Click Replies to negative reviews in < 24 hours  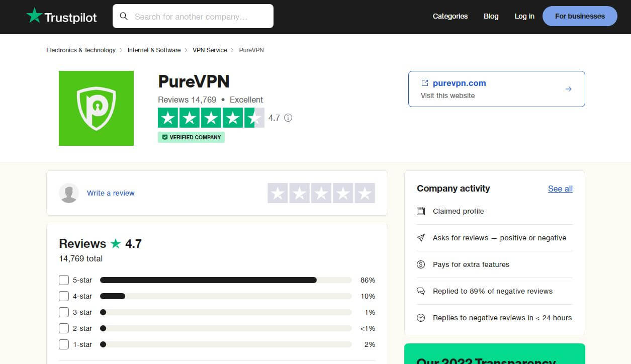pos(502,318)
